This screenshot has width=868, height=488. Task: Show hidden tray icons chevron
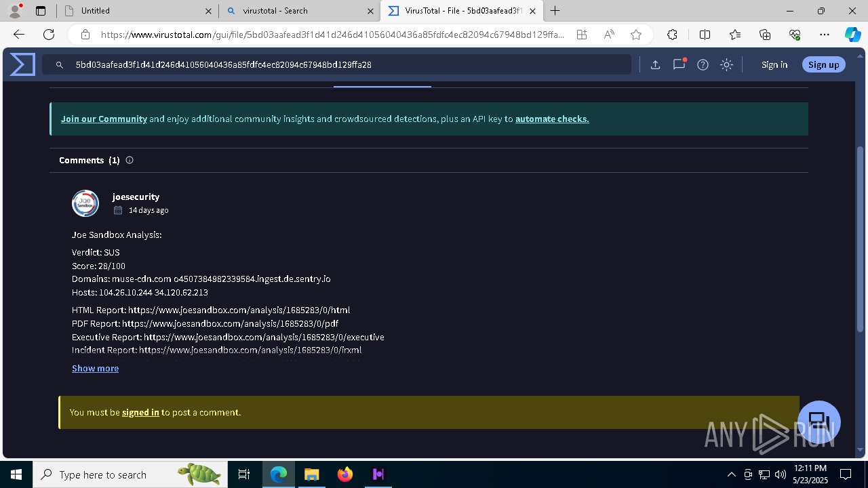tap(731, 474)
